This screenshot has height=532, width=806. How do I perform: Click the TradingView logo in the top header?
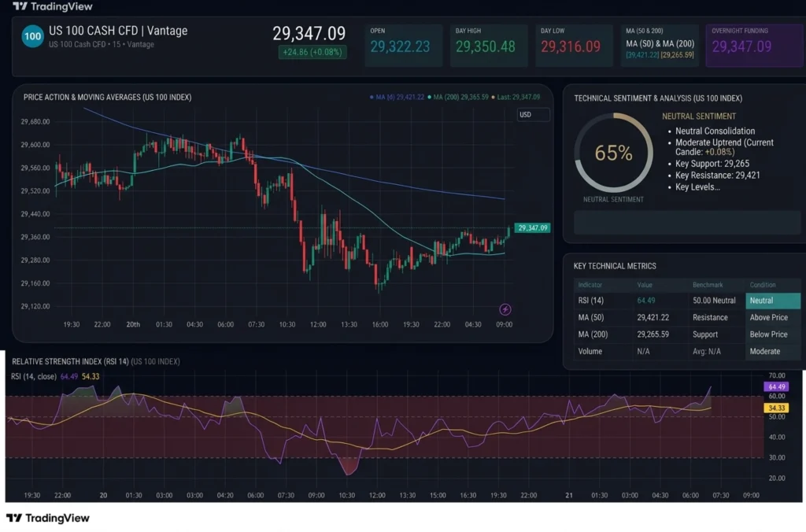(53, 6)
